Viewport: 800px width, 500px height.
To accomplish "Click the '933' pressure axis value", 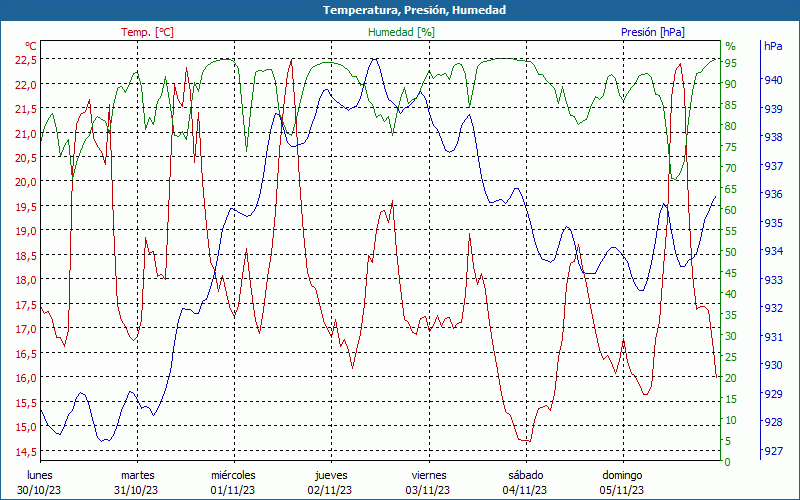I will click(x=773, y=280).
